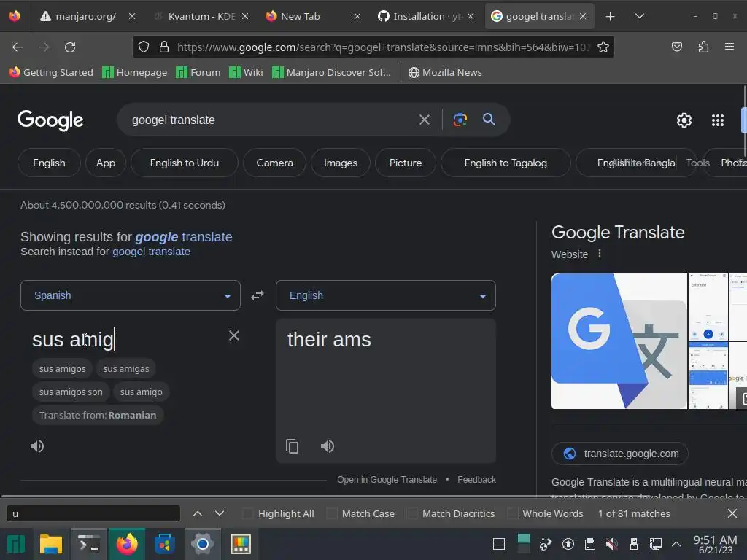
Task: Open the English target language dropdown
Action: 386,295
